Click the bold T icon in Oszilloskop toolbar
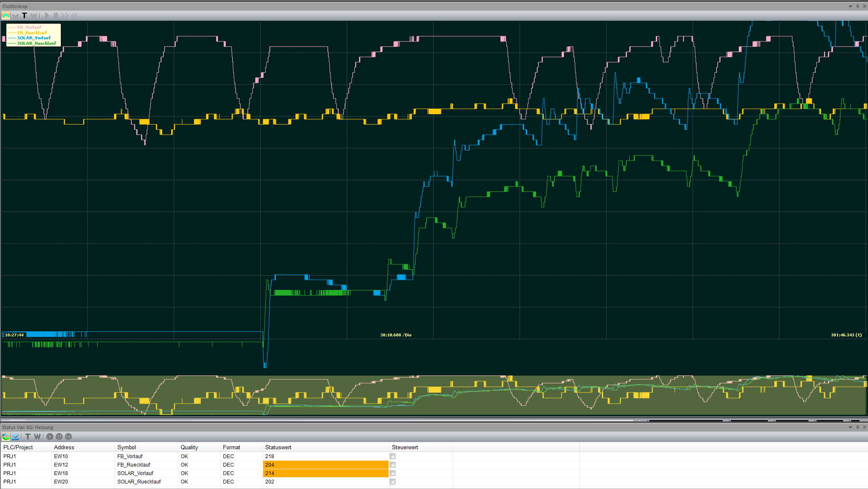This screenshot has width=868, height=489. click(x=24, y=16)
